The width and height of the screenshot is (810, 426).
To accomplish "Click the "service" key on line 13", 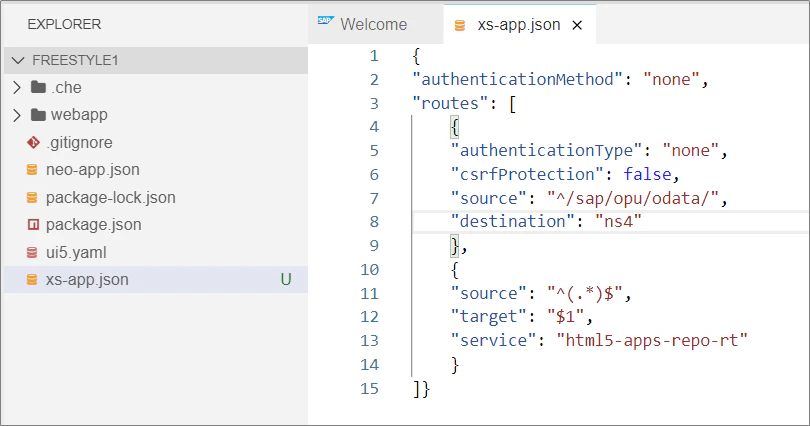I will [494, 340].
